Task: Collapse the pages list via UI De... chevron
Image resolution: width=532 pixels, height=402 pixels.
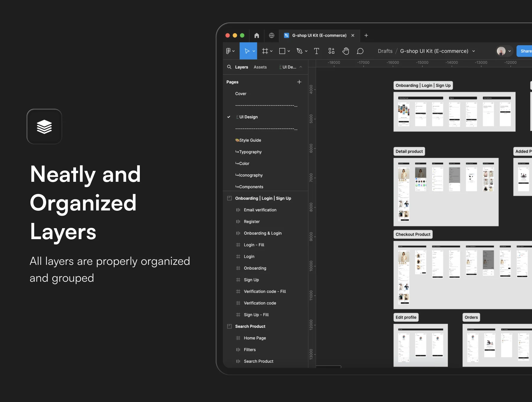Action: [301, 67]
